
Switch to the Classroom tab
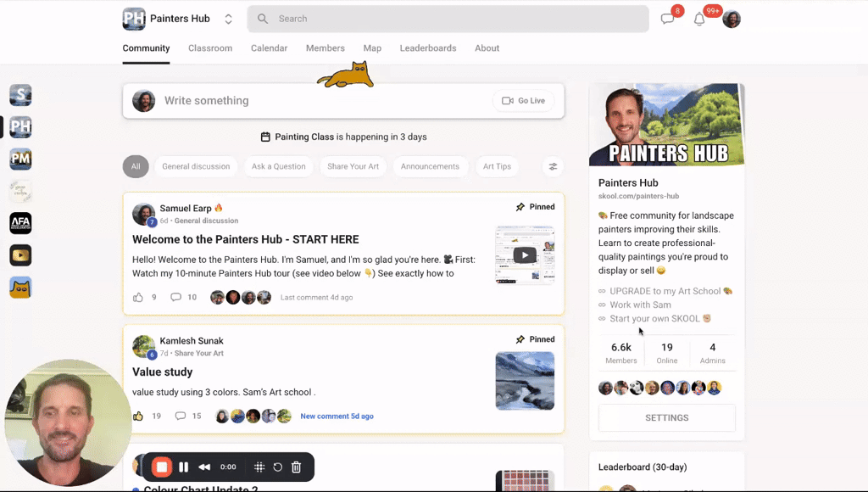click(209, 48)
